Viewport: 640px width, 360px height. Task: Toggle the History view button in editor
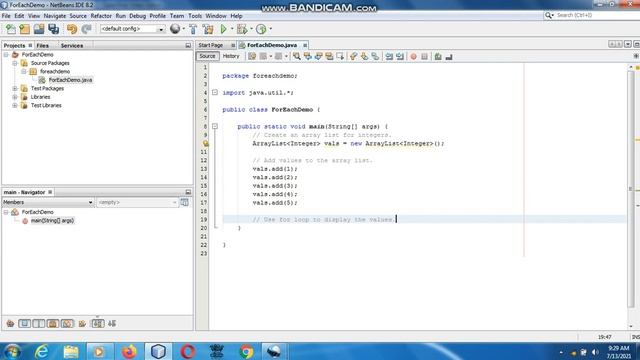[x=231, y=56]
